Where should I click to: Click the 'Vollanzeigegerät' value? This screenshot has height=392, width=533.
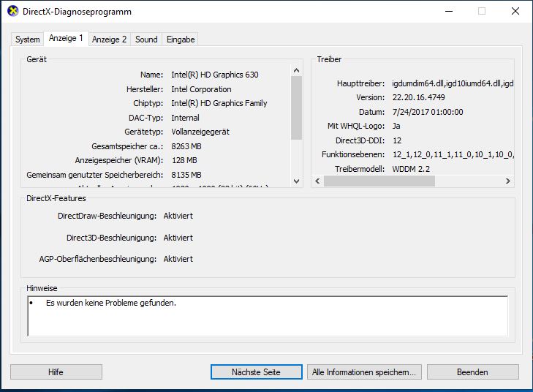point(200,132)
